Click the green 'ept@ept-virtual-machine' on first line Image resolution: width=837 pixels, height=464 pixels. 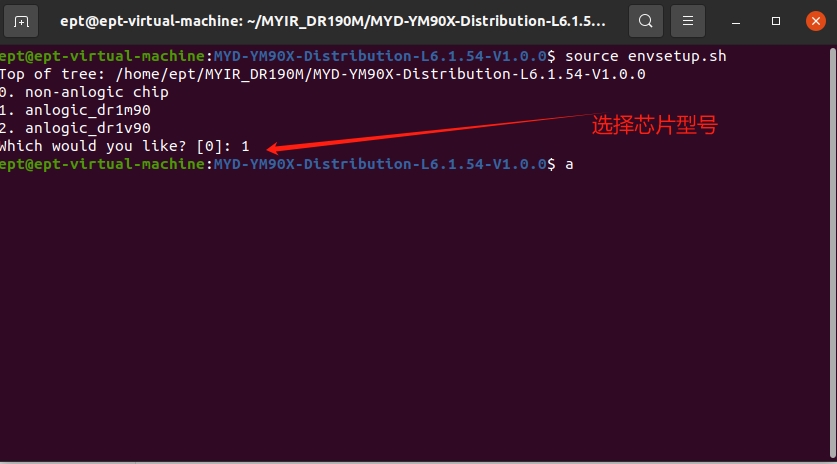102,56
